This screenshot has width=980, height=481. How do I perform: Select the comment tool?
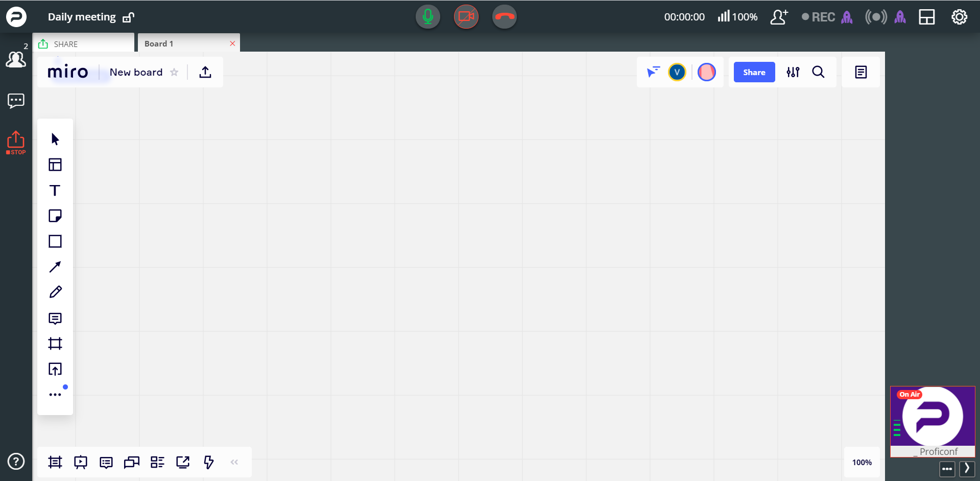55,318
